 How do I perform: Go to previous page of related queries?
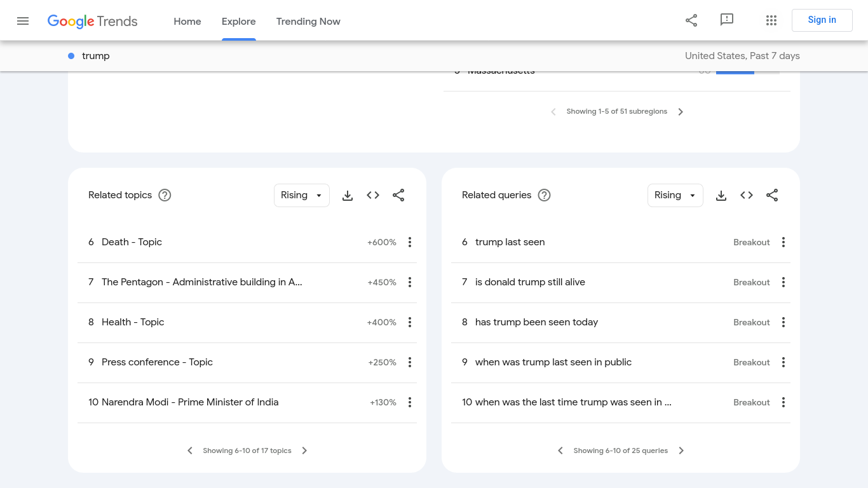pos(560,451)
